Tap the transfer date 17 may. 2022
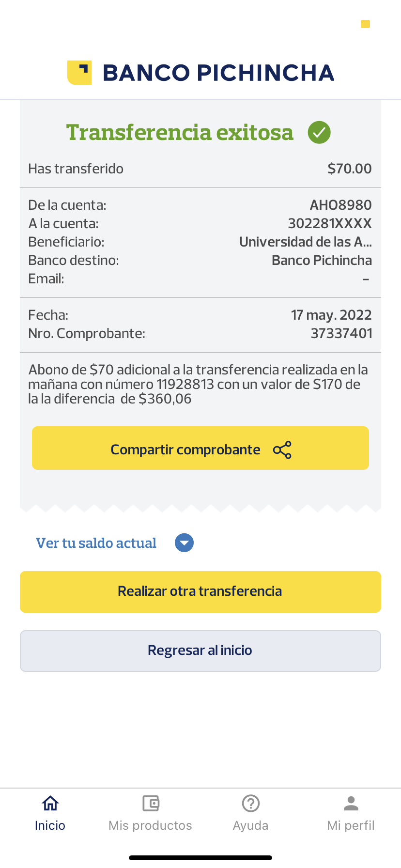Viewport: 401px width, 868px height. [x=331, y=315]
